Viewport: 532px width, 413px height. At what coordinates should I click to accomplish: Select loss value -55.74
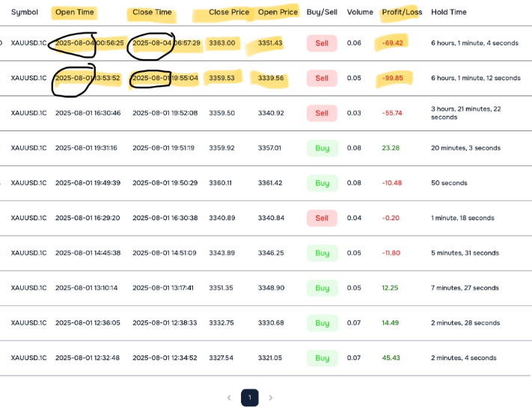click(x=392, y=113)
